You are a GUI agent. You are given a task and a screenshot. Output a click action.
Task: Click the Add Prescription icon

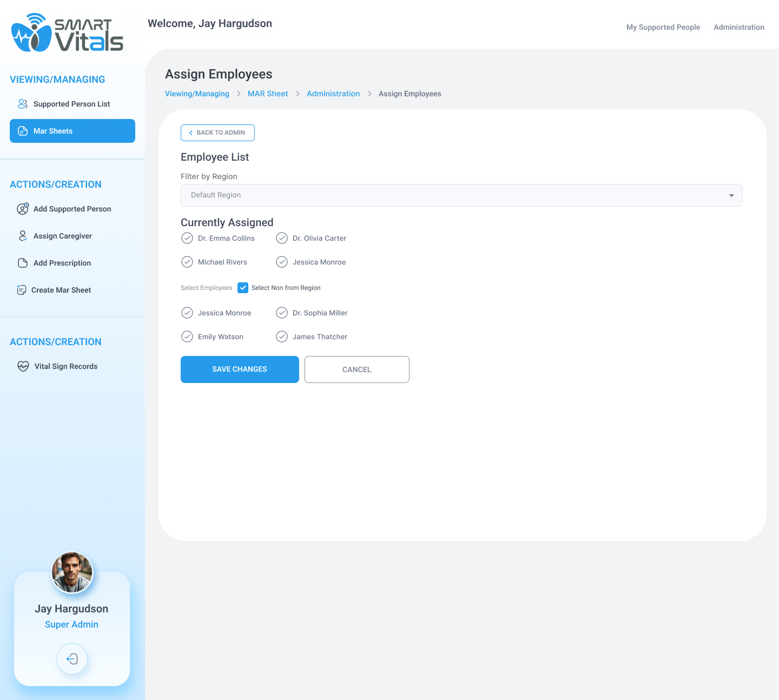click(x=23, y=263)
